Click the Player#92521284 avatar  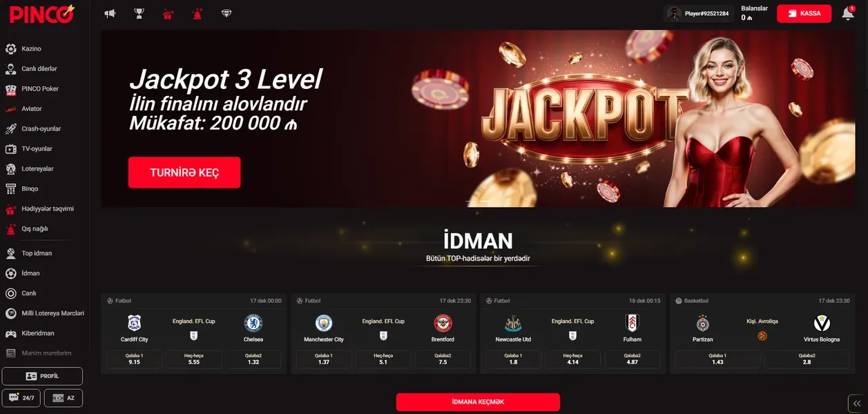tap(674, 13)
